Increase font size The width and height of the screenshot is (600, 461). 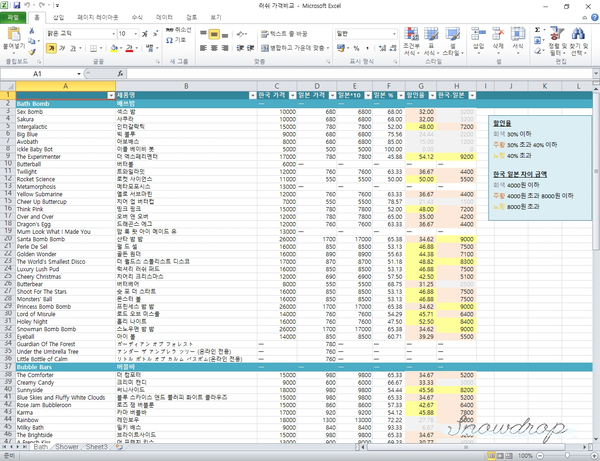click(145, 34)
